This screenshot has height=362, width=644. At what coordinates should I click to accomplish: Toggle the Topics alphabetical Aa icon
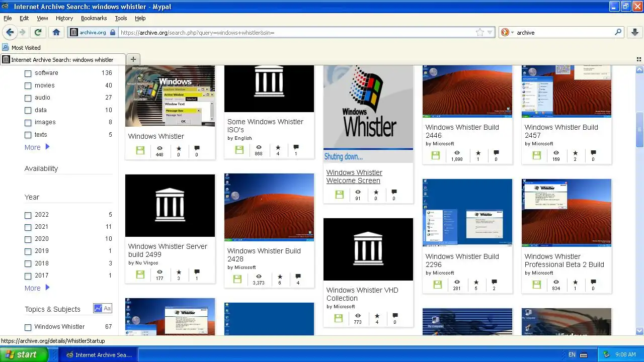[107, 309]
